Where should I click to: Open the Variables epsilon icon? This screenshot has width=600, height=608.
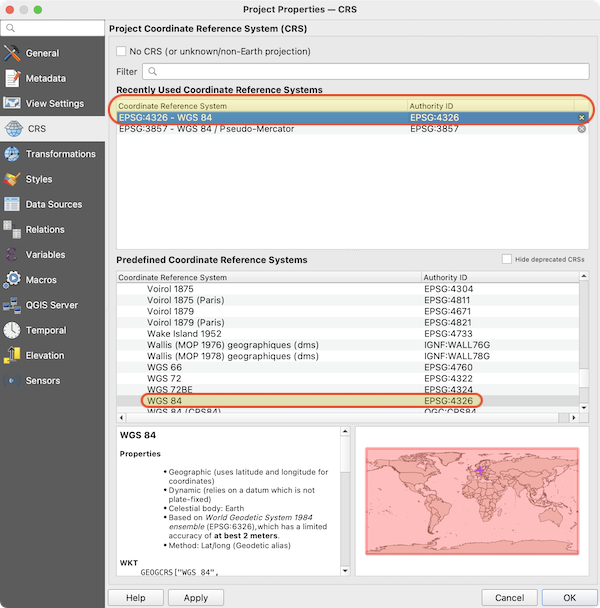(x=12, y=254)
